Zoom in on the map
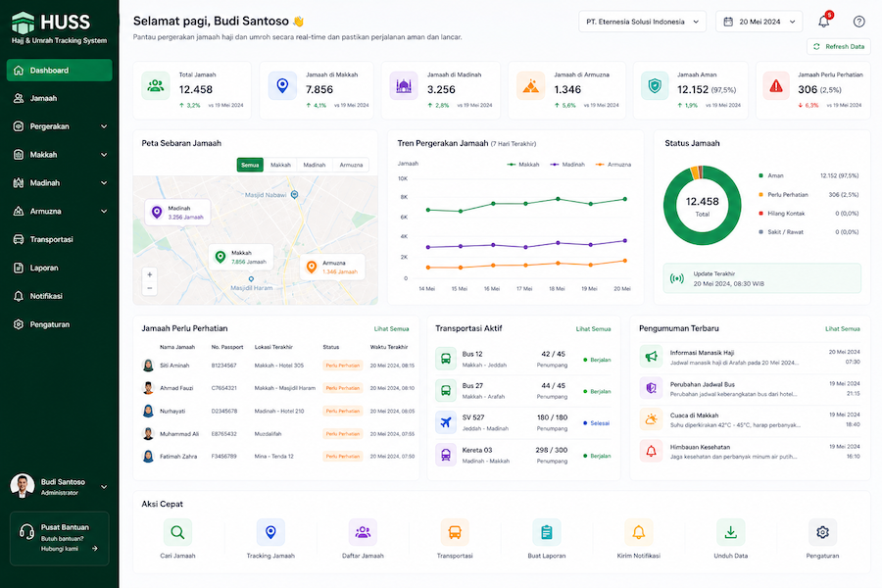The width and height of the screenshot is (882, 588). coord(150,274)
